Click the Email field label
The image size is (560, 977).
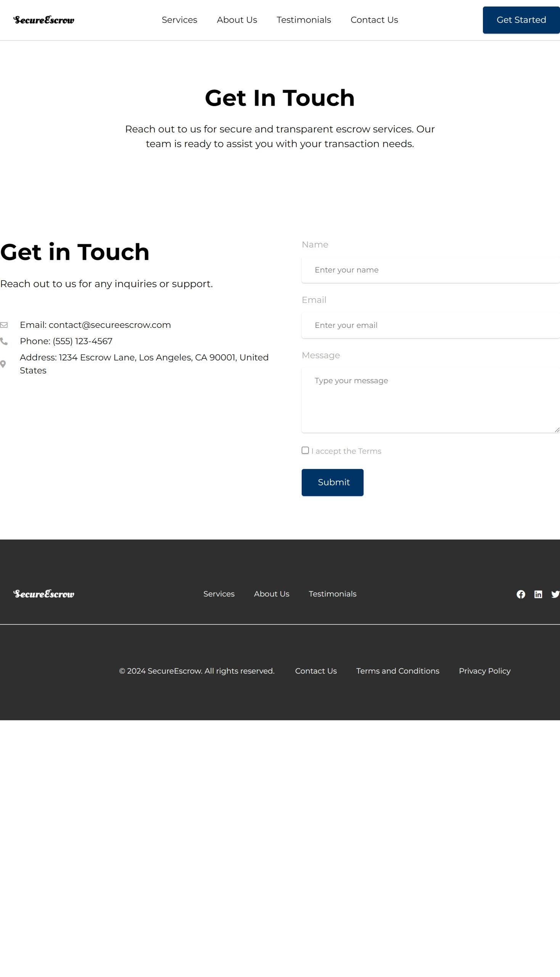click(x=314, y=300)
